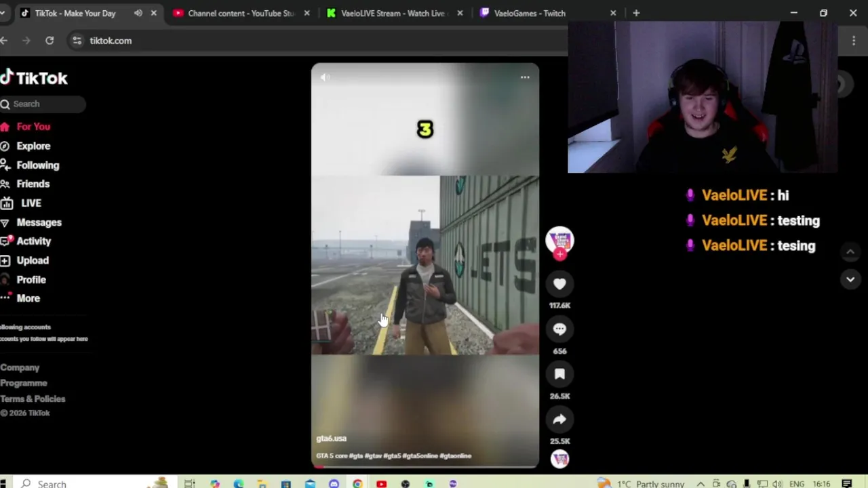Go to the previous video with the up arrow
The width and height of the screenshot is (868, 488).
pos(850,252)
